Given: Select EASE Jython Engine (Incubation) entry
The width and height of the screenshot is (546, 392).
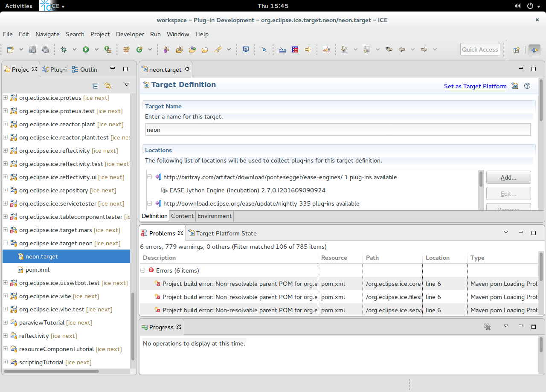Looking at the screenshot, I should 247,190.
